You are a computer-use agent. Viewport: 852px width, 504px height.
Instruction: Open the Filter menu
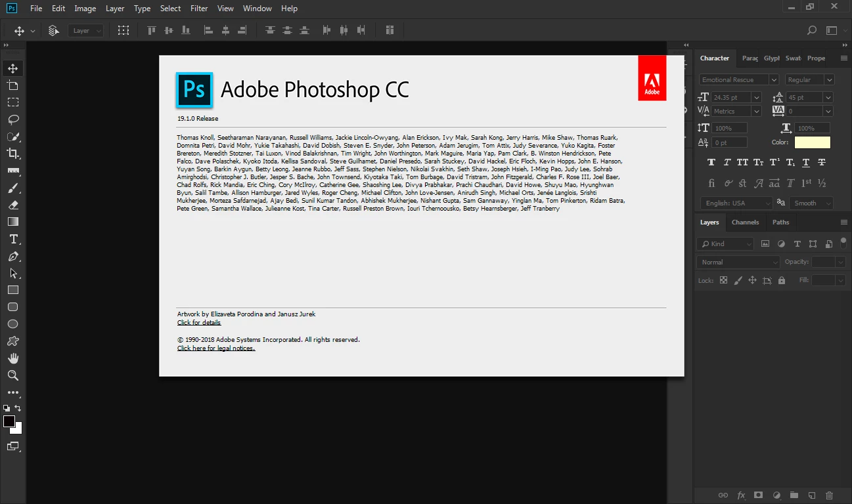(199, 9)
